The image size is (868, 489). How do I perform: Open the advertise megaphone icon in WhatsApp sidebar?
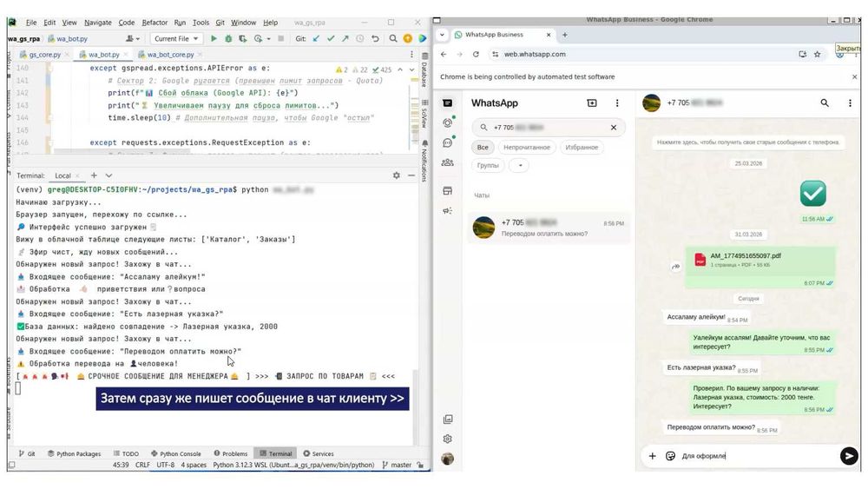[447, 210]
